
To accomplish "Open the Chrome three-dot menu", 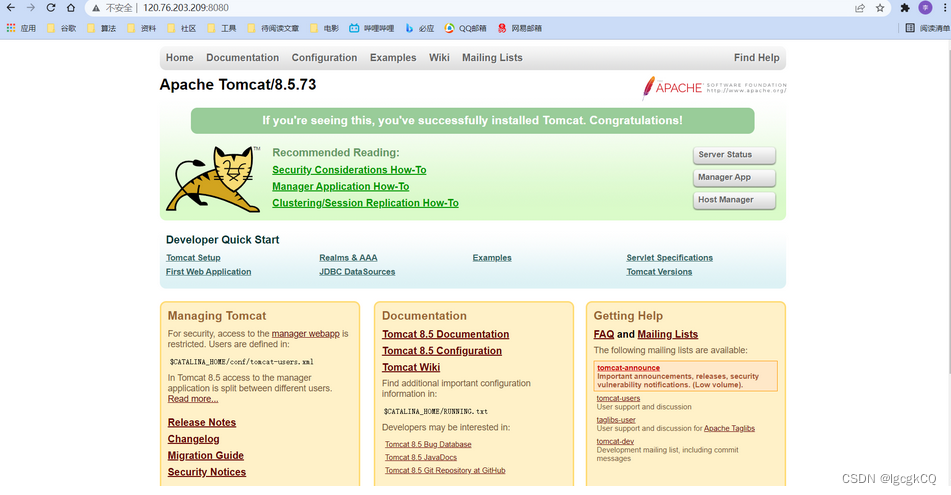I will [x=945, y=8].
